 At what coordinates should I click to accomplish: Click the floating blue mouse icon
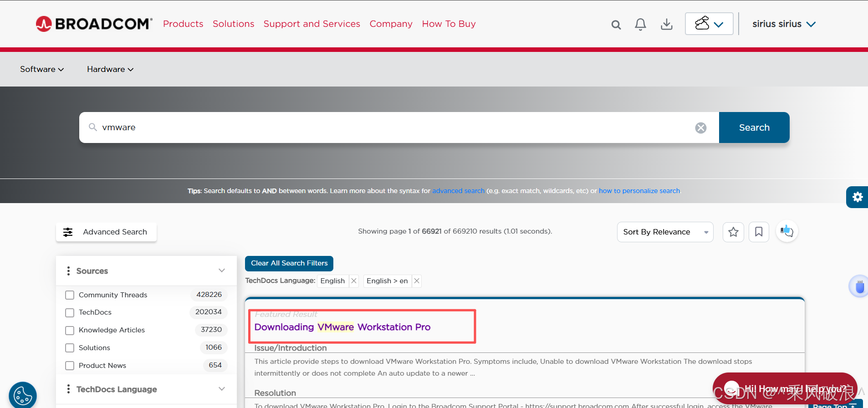(x=859, y=286)
